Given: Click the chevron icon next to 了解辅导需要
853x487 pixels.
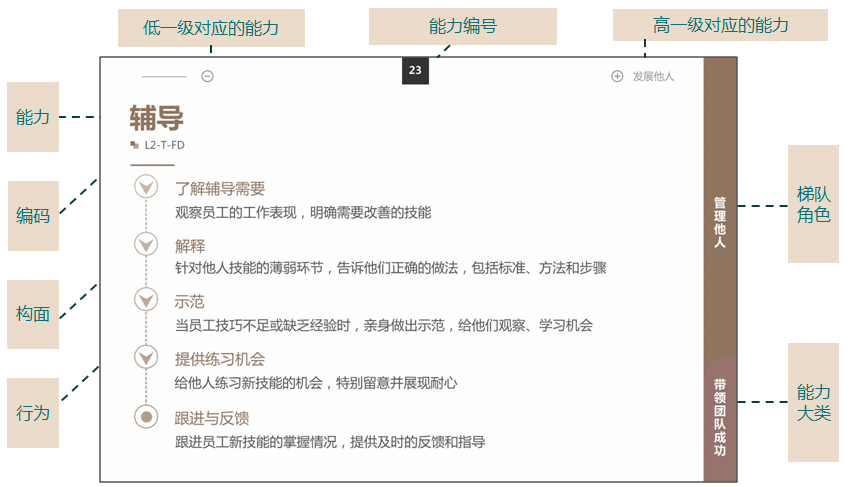Looking at the screenshot, I should (x=146, y=187).
